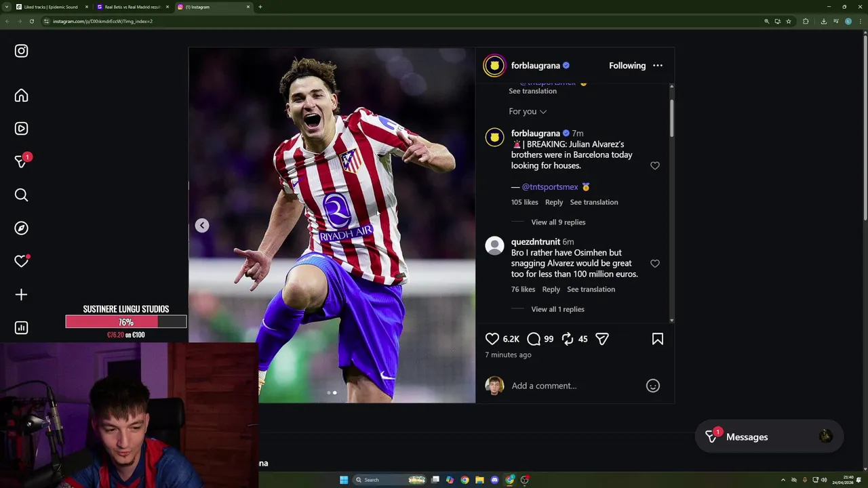
Task: Open the Chrome three-dot menu
Action: coord(859,21)
